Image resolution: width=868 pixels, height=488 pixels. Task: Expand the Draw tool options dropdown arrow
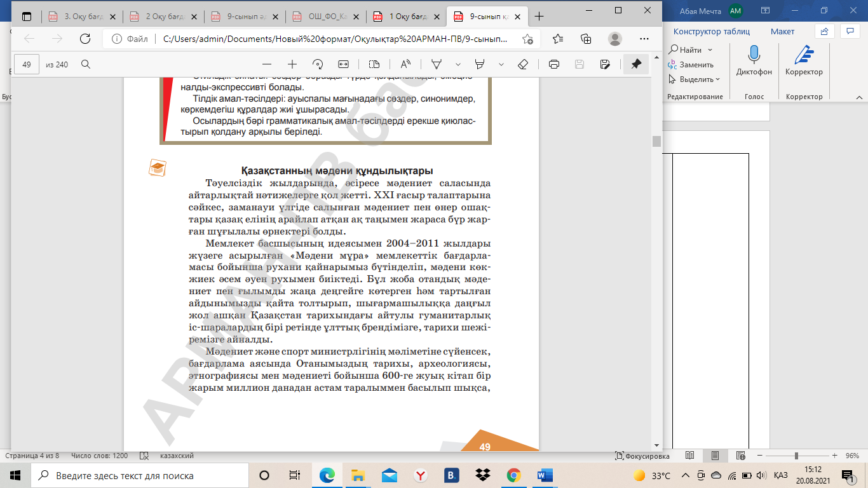click(458, 64)
